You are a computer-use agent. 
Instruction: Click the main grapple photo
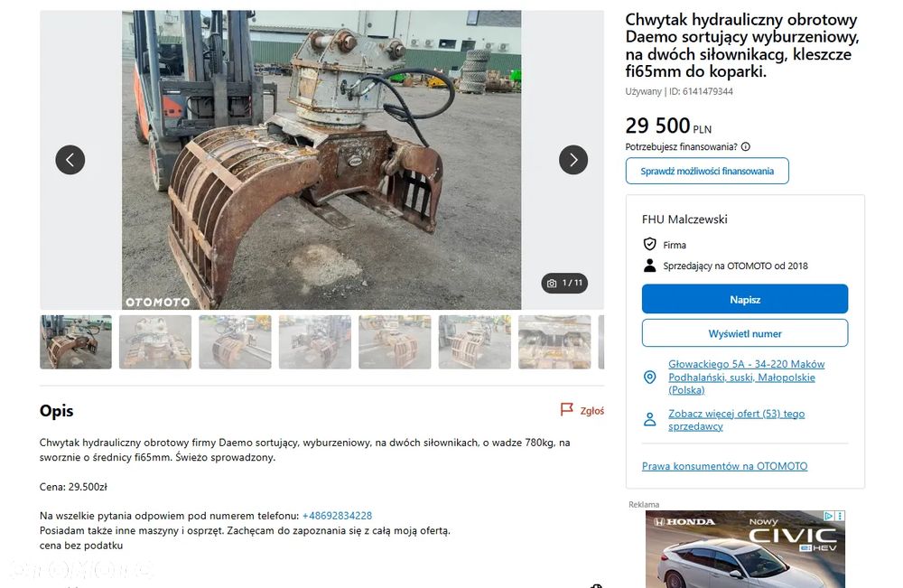coord(321,160)
